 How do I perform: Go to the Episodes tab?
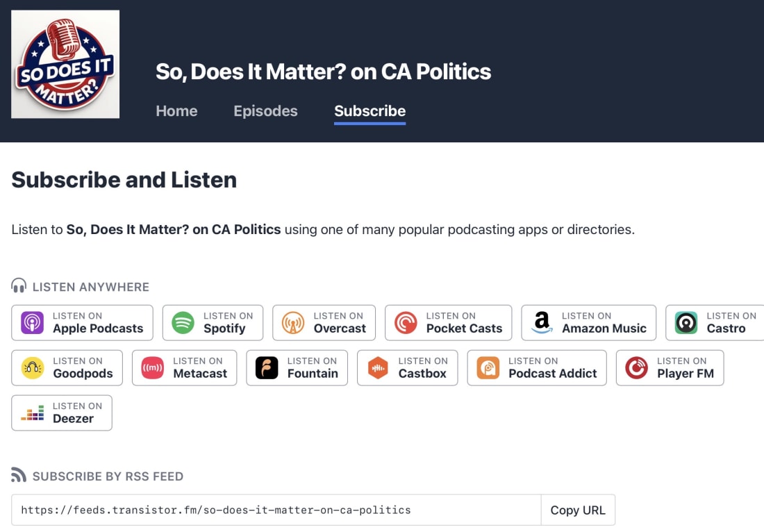(x=265, y=111)
